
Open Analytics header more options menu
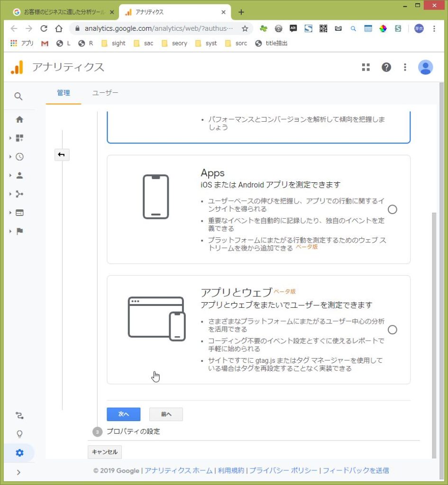tap(405, 67)
